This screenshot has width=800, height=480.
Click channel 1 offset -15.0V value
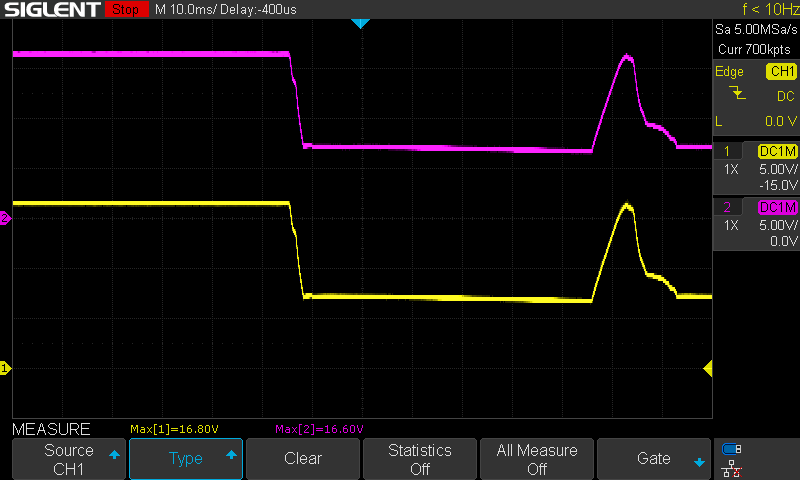point(778,185)
